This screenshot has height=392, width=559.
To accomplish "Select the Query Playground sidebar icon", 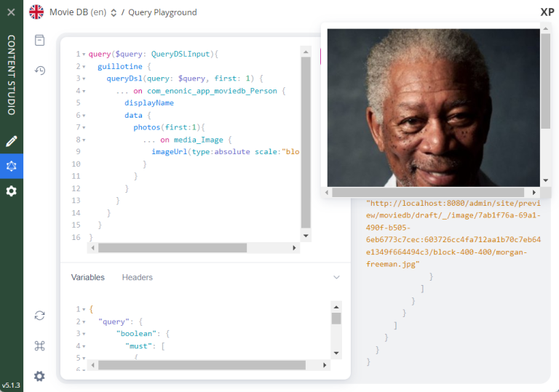I will tap(11, 166).
